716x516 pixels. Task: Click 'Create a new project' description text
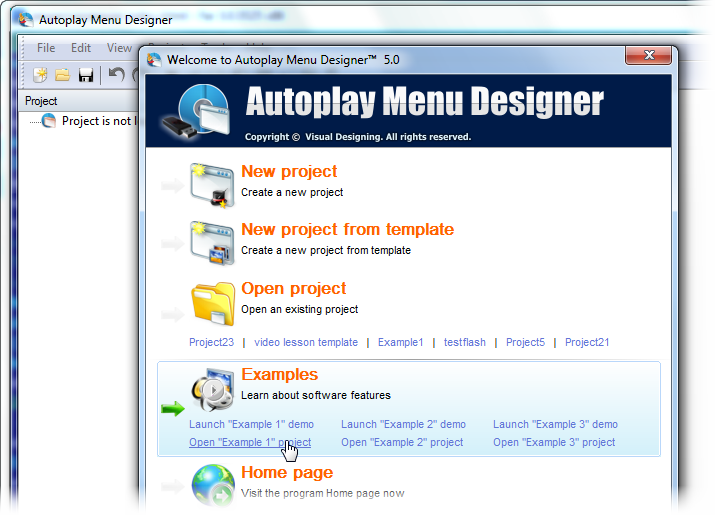click(x=292, y=192)
